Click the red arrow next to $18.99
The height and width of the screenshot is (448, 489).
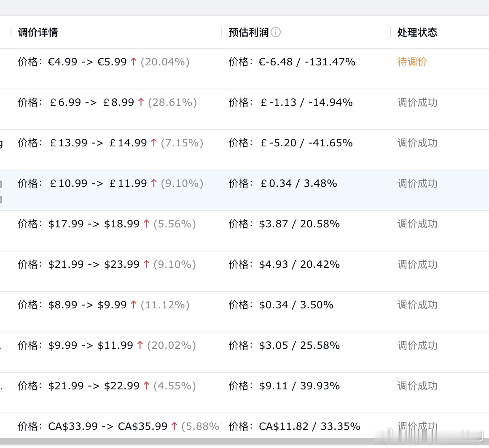[x=145, y=224]
